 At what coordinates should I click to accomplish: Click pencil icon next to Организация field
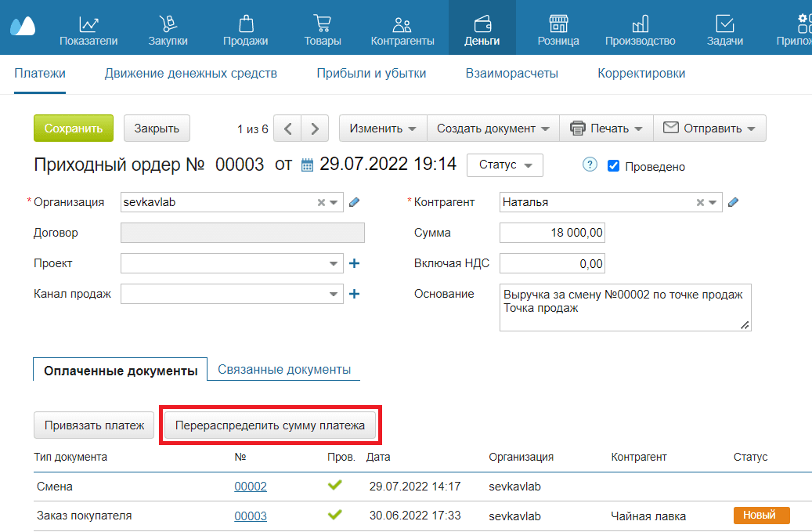coord(354,202)
